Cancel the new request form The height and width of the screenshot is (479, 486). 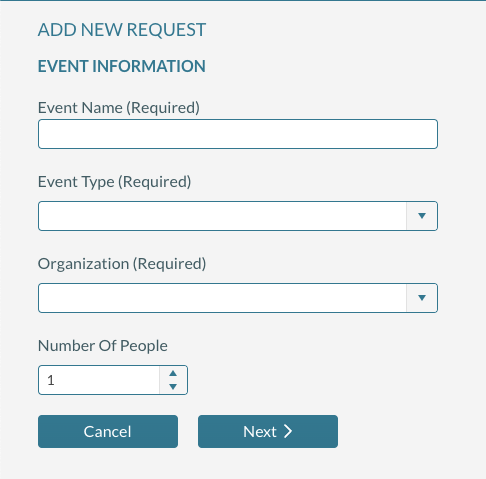pyautogui.click(x=108, y=431)
